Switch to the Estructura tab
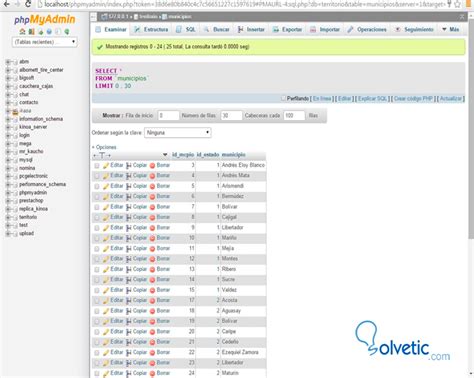Viewport: 474px width, 378px height. click(x=151, y=30)
